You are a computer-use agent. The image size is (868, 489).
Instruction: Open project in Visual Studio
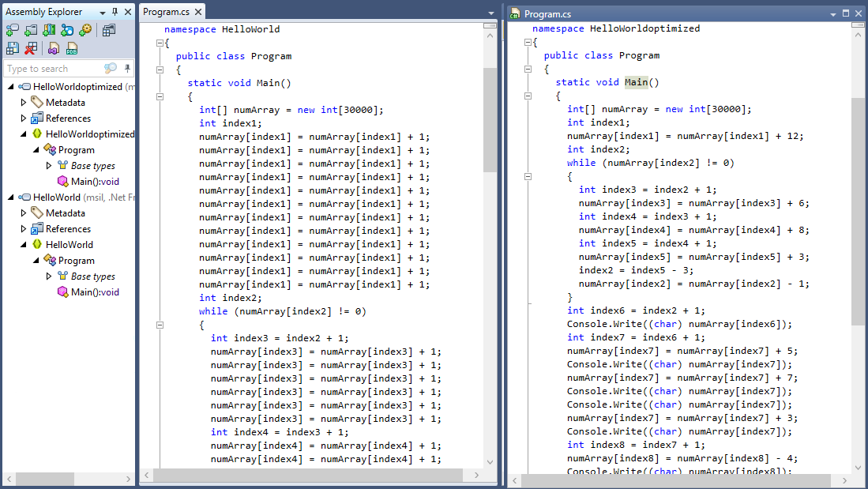pos(54,48)
